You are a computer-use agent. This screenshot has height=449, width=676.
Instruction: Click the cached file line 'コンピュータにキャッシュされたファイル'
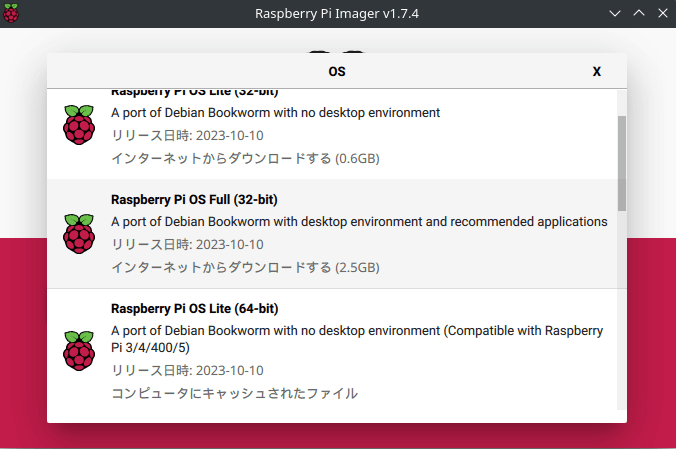(x=234, y=393)
